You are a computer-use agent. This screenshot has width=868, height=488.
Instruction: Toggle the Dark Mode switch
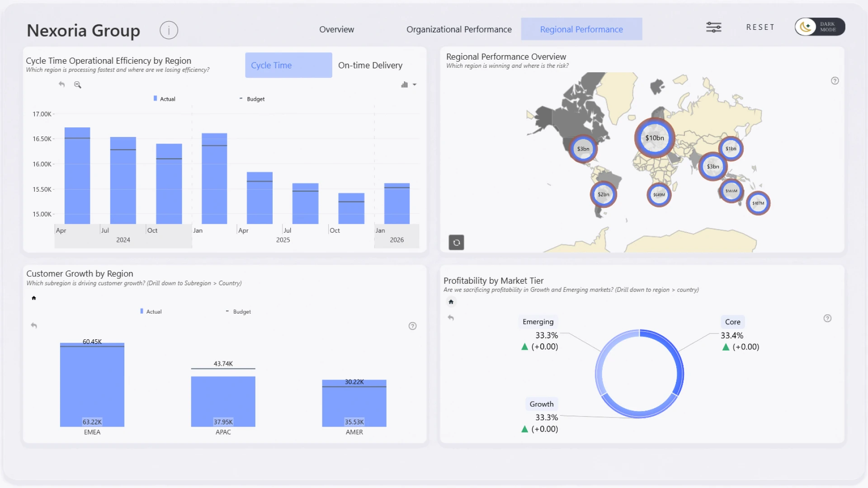pos(820,27)
